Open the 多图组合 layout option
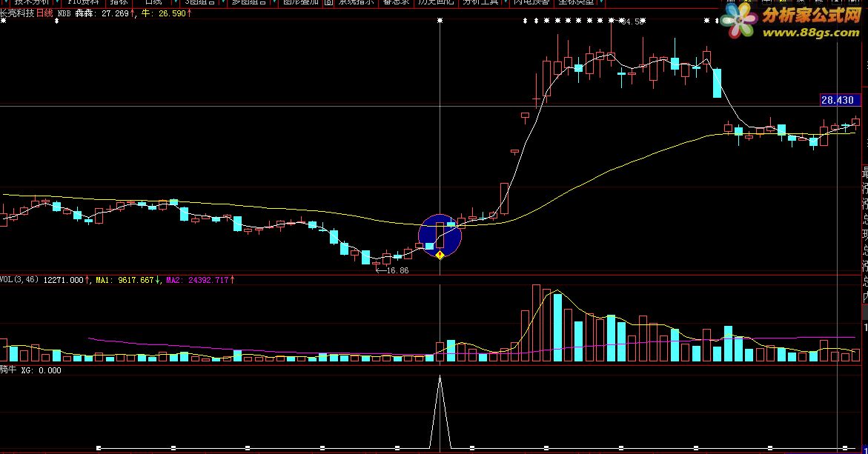Viewport: 868px width, 454px height. 248,2
